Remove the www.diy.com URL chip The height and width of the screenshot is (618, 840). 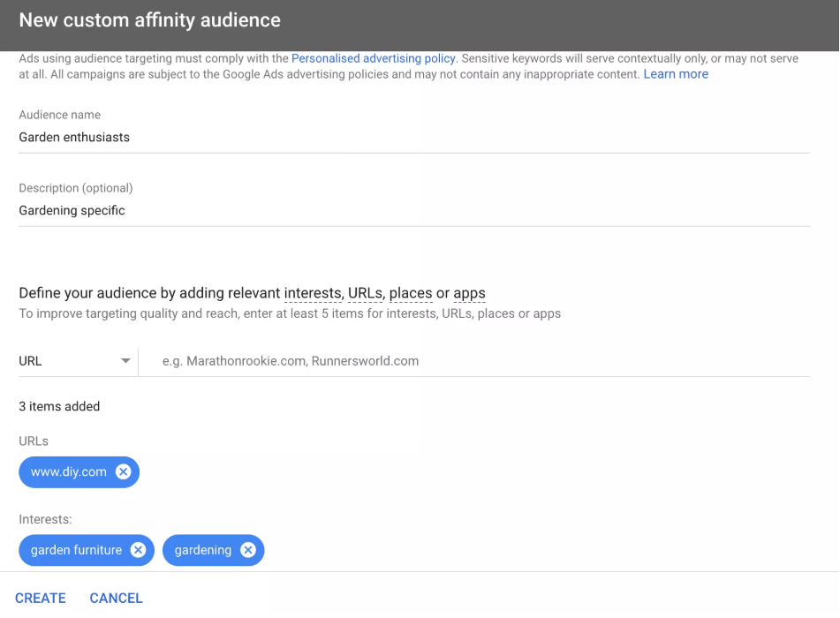[x=124, y=472]
